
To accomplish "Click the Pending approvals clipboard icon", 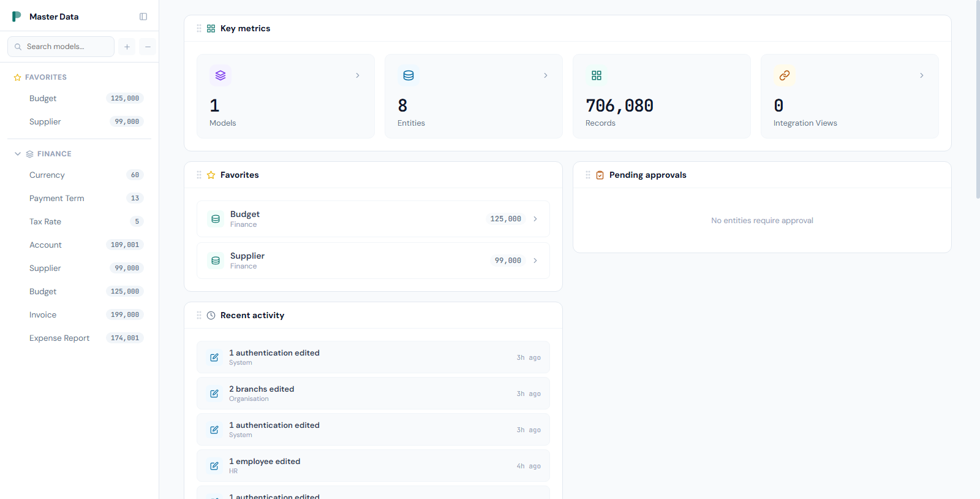I will coord(600,175).
